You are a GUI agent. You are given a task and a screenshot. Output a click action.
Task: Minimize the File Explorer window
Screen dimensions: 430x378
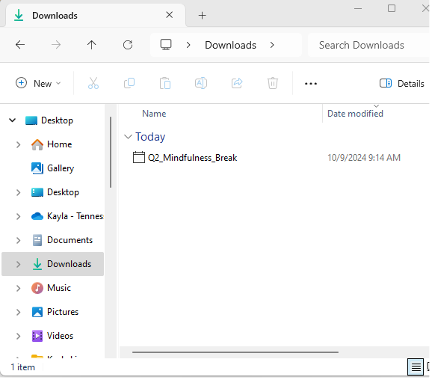click(358, 8)
